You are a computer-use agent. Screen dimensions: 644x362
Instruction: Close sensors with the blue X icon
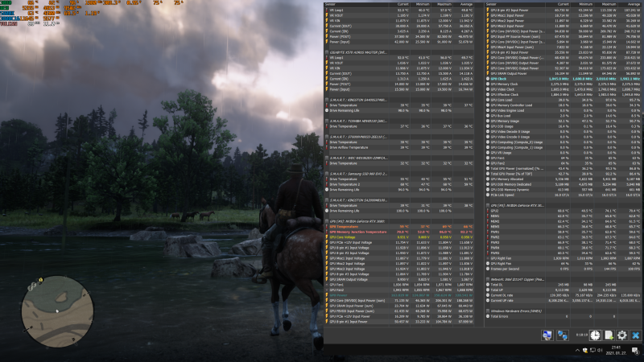[635, 335]
